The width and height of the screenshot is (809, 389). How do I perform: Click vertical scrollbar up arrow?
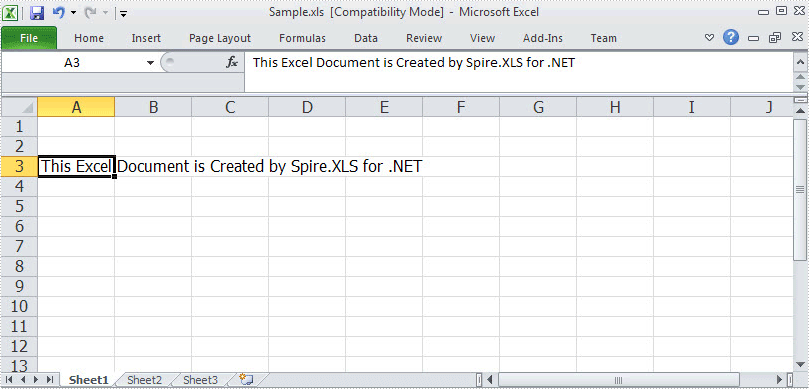click(x=800, y=111)
